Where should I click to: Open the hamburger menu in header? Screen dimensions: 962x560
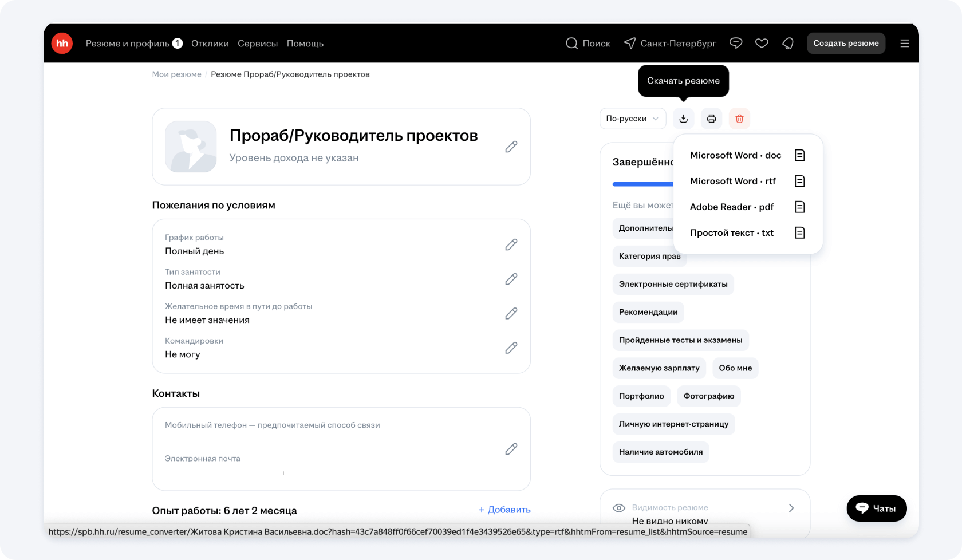pos(905,44)
